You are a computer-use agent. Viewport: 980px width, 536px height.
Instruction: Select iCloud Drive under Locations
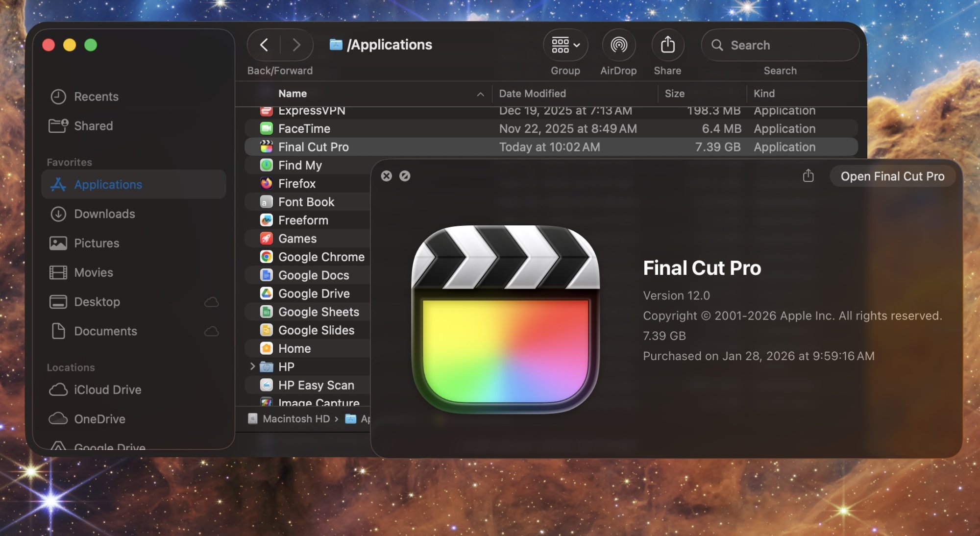[x=107, y=390]
